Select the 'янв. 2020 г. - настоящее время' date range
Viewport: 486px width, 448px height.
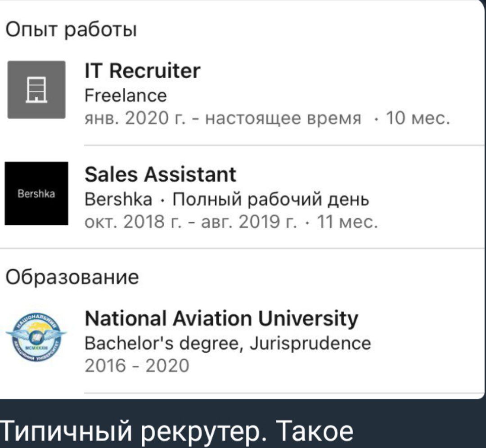click(x=223, y=118)
